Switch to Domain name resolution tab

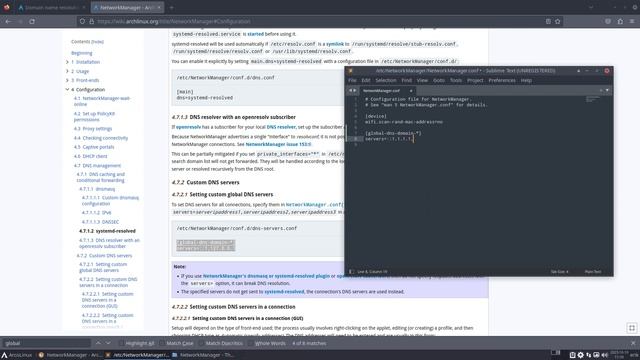point(51,7)
